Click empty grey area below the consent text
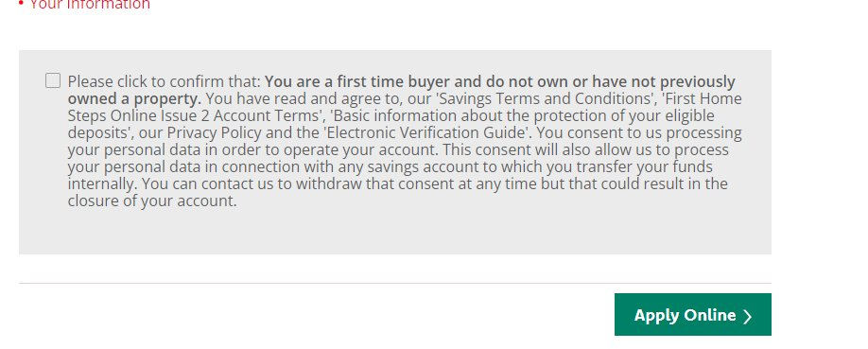 click(x=394, y=233)
